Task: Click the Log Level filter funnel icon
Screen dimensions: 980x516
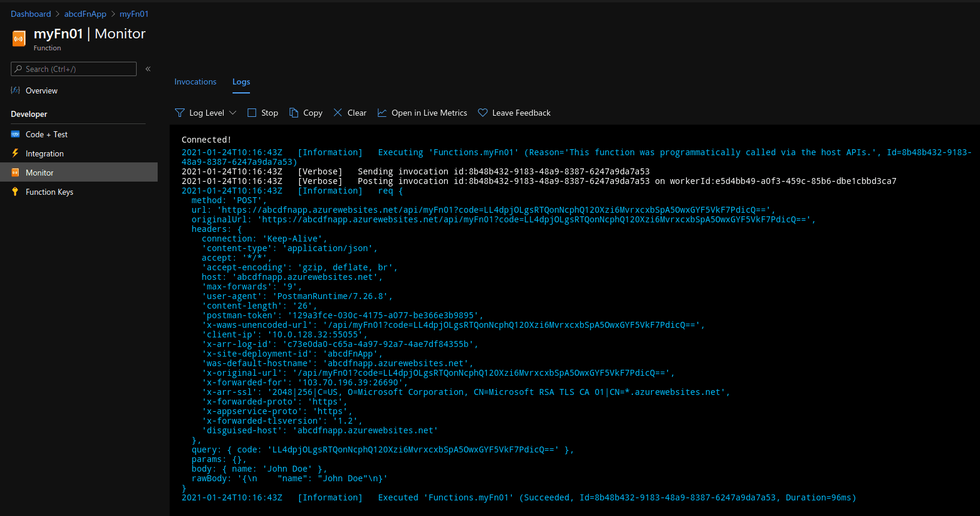Action: point(180,113)
